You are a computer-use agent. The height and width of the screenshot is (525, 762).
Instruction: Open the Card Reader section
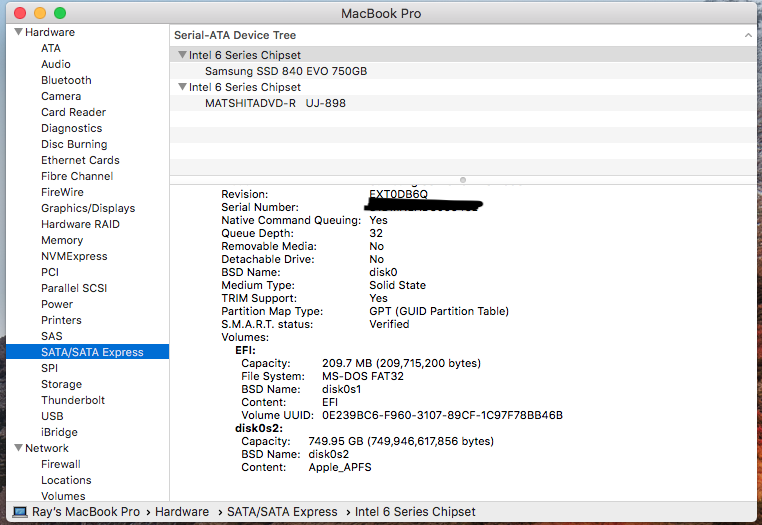tap(73, 112)
